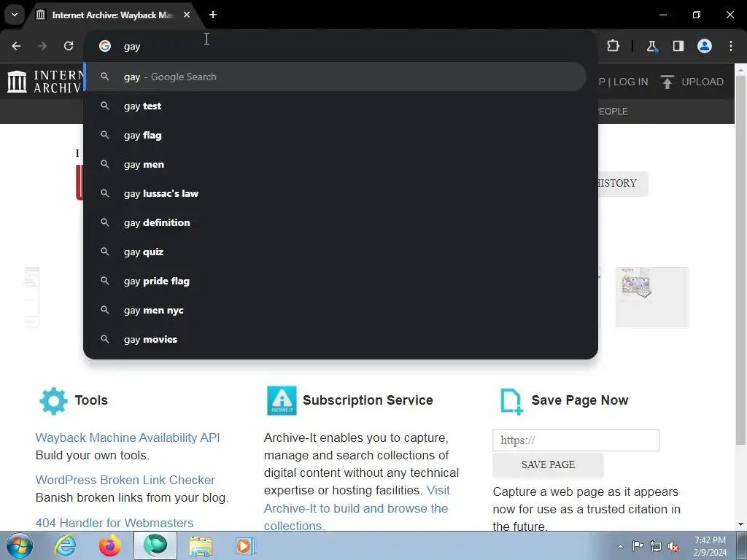Open the Extensions puzzle icon
The height and width of the screenshot is (560, 747).
pyautogui.click(x=613, y=46)
